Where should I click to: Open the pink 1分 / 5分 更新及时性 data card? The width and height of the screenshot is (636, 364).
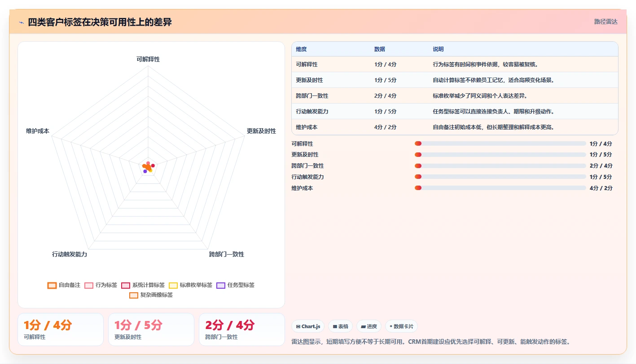click(151, 329)
